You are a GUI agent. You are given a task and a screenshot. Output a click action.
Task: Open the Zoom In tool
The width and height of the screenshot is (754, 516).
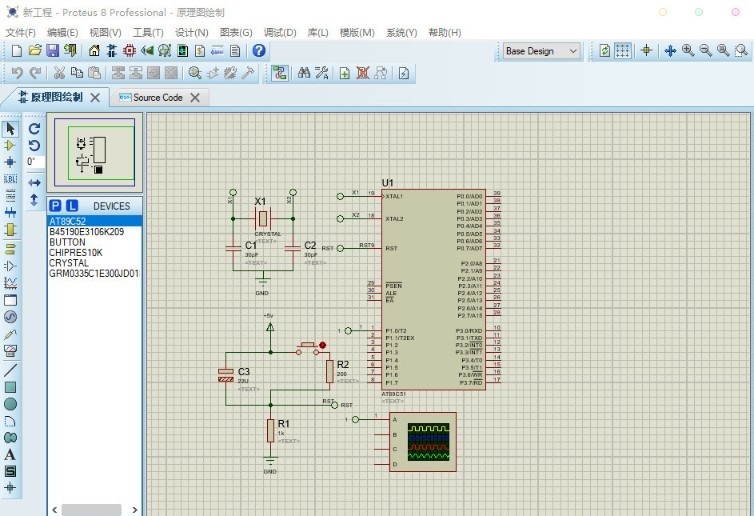pyautogui.click(x=688, y=50)
